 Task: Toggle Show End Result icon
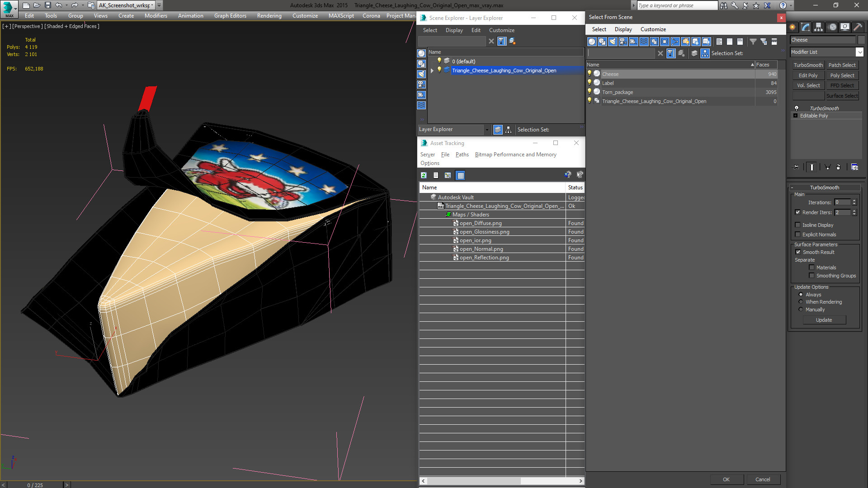pos(812,167)
